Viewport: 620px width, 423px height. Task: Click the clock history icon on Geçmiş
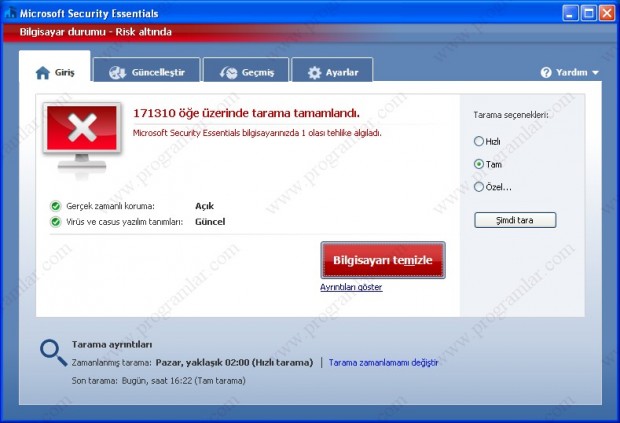(x=229, y=73)
